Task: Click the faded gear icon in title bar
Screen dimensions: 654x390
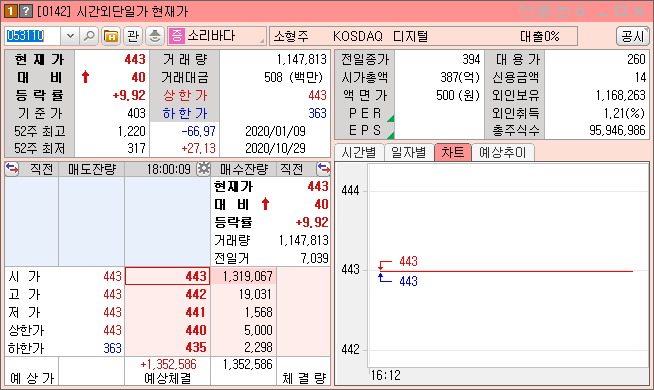Action: 580,11
